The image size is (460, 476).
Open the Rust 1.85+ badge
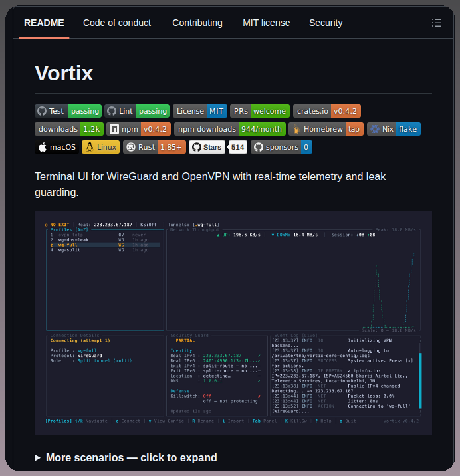(154, 147)
